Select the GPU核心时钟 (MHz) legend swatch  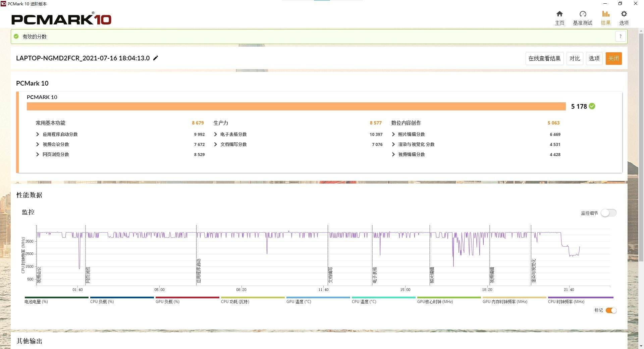click(x=449, y=297)
